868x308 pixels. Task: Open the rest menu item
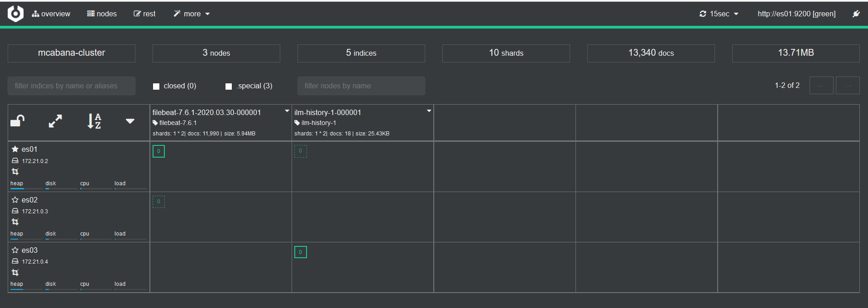coord(144,14)
